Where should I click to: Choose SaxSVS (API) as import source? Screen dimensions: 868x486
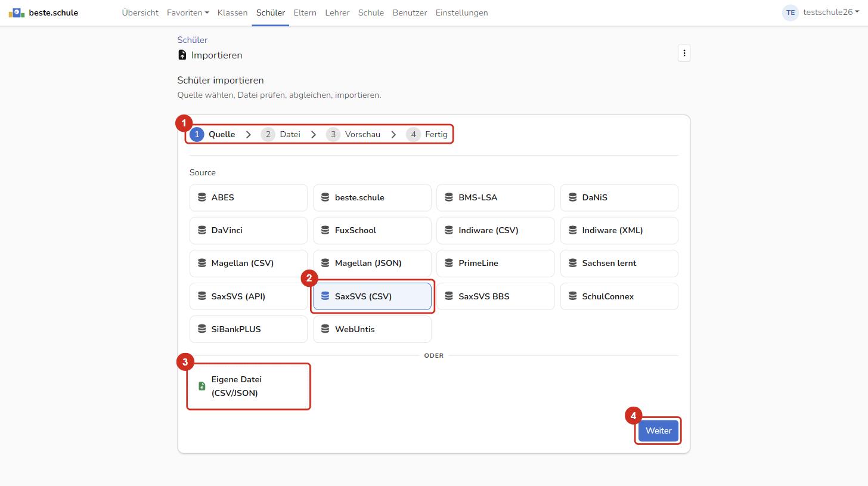(249, 296)
